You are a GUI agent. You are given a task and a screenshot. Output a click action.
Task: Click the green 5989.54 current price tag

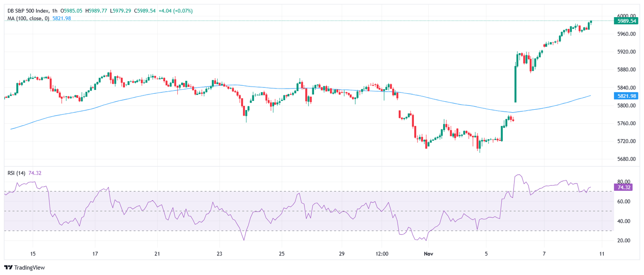628,21
